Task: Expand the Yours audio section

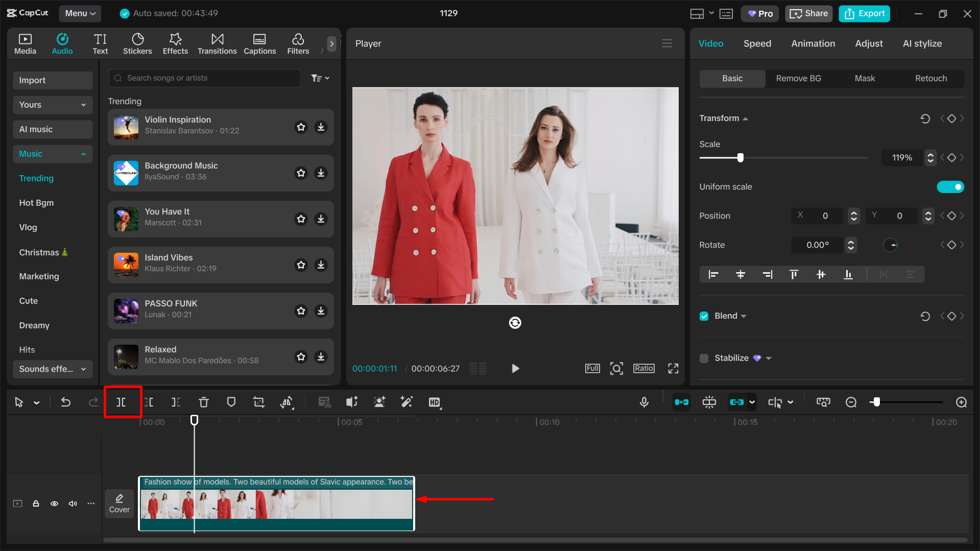Action: click(x=83, y=105)
